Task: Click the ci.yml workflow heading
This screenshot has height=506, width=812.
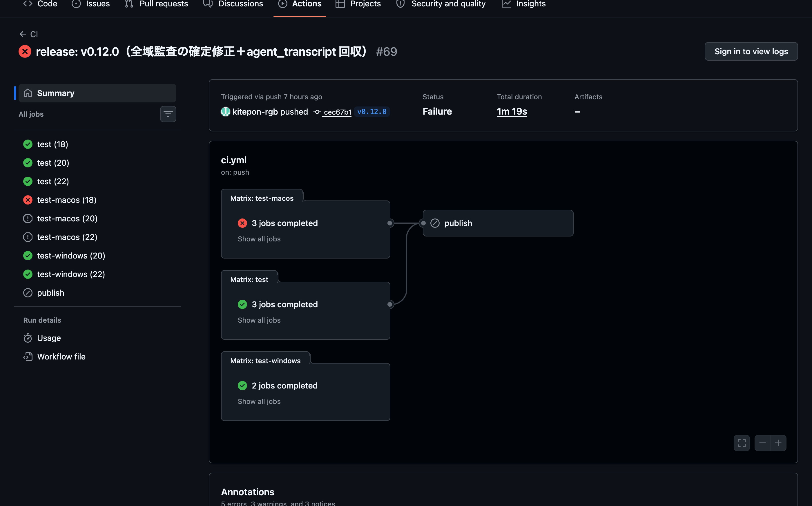Action: (x=234, y=160)
